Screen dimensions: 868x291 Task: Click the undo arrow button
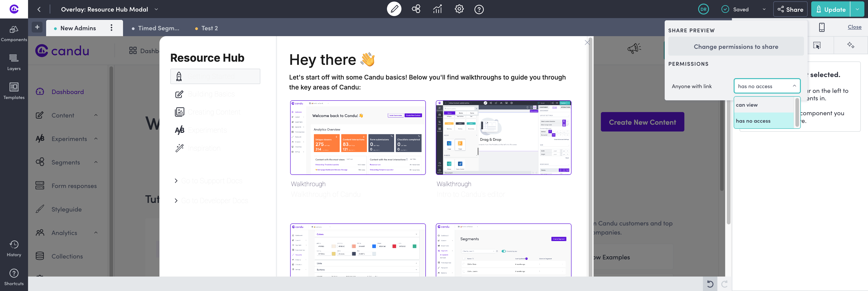[710, 284]
